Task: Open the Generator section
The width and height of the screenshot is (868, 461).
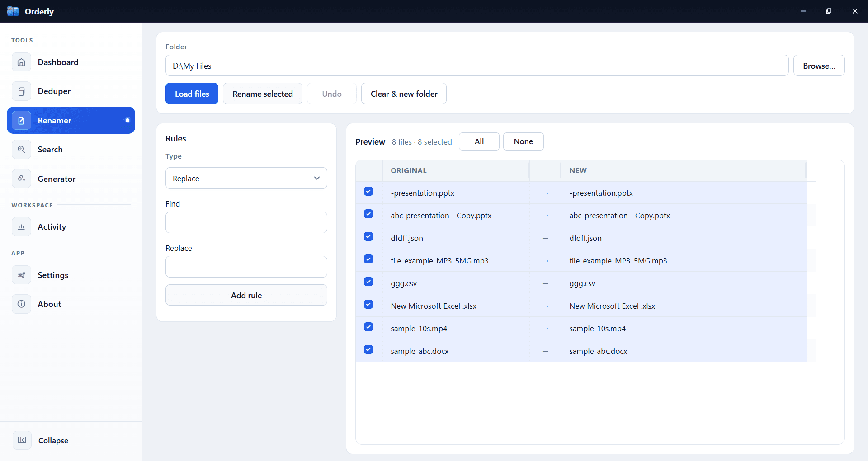Action: (71, 179)
